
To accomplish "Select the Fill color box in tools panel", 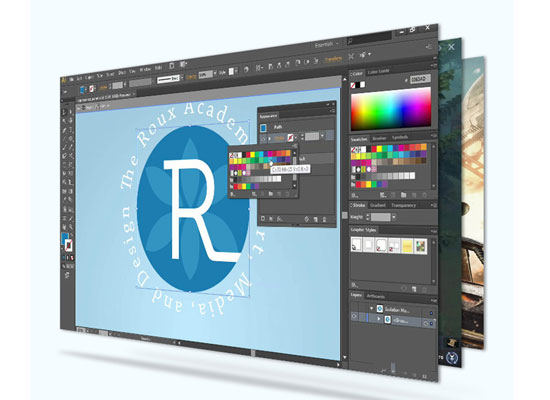I will click(x=65, y=238).
